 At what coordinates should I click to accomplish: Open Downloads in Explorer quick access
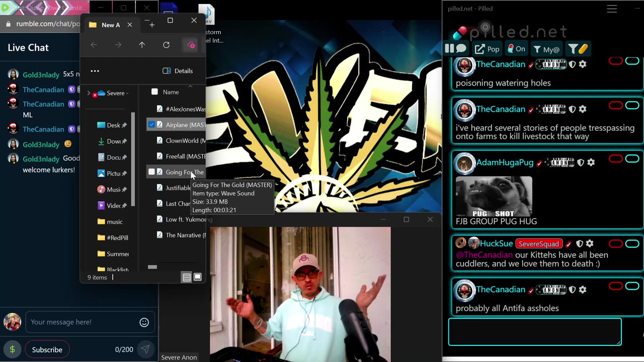[112, 141]
